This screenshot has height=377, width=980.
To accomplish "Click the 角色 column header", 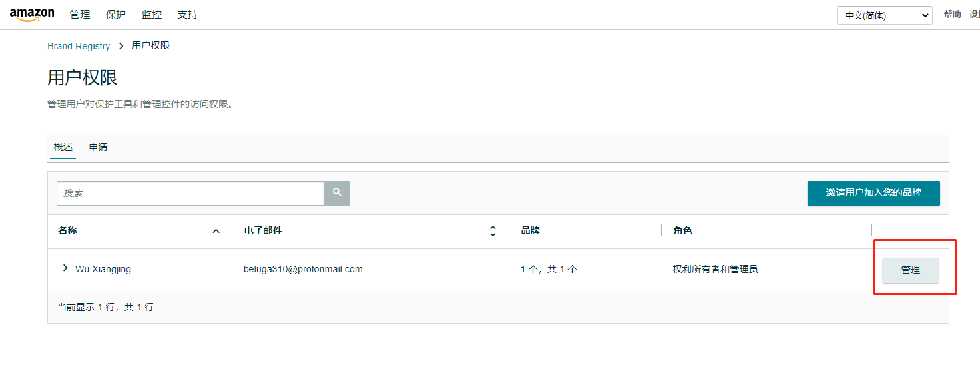I will (682, 230).
